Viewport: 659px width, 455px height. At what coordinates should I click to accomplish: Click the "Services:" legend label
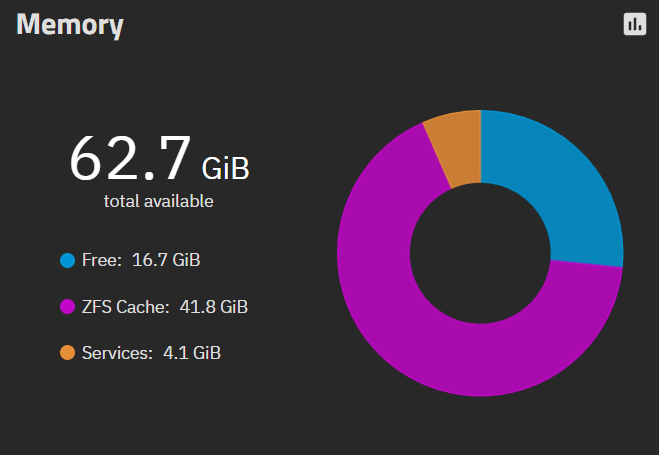pos(117,353)
